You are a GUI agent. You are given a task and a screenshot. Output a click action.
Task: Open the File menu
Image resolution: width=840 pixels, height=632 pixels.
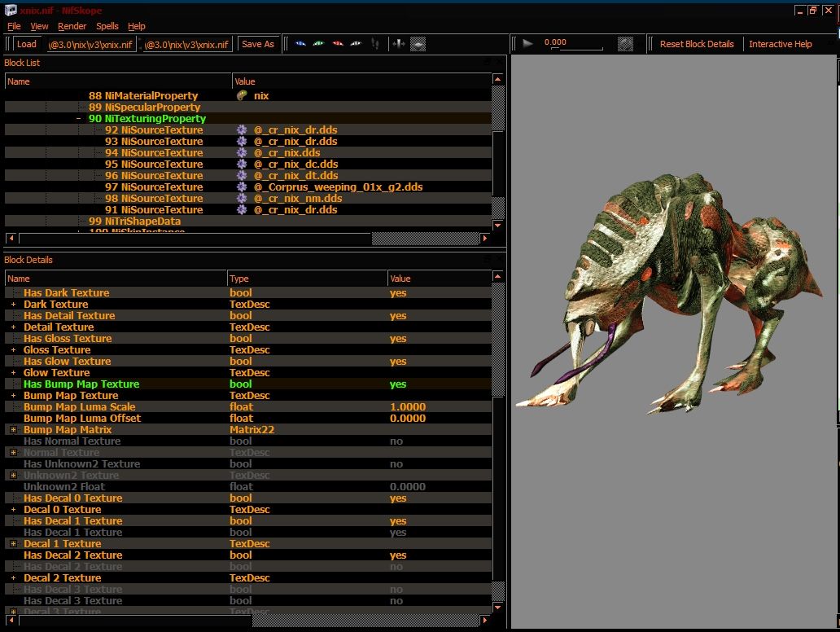point(14,26)
